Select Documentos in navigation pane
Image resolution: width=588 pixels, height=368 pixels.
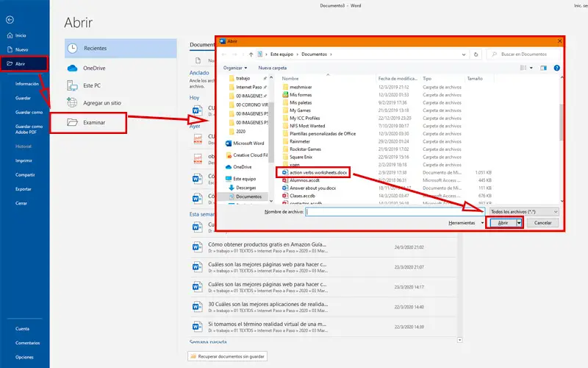coord(245,197)
